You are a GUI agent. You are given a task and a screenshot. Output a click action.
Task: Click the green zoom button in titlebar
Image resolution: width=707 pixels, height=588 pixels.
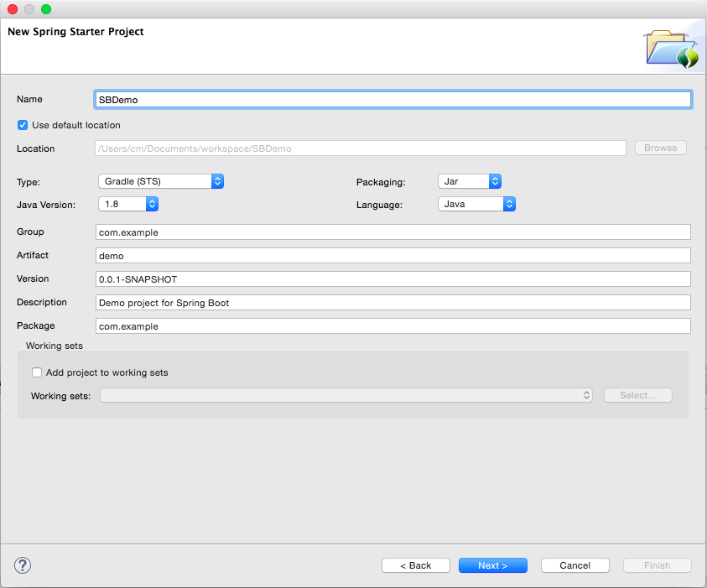pyautogui.click(x=45, y=8)
